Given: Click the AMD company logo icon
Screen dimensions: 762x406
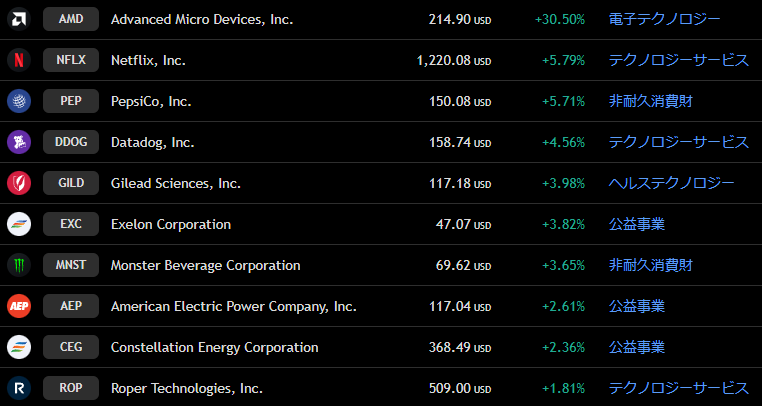Looking at the screenshot, I should (19, 19).
